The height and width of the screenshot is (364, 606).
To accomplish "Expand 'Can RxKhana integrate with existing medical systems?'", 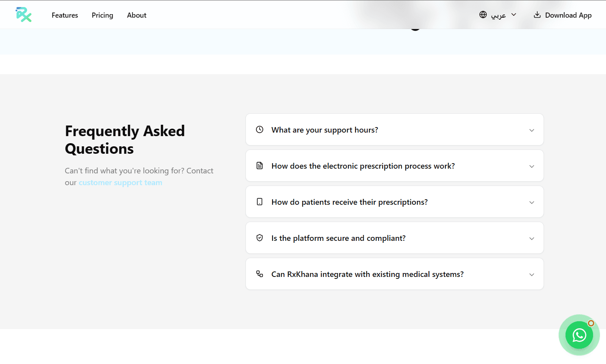I will pos(367,275).
